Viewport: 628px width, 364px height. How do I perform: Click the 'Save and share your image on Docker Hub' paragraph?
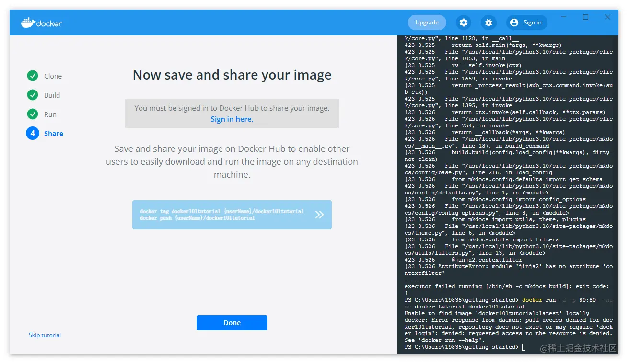[232, 162]
